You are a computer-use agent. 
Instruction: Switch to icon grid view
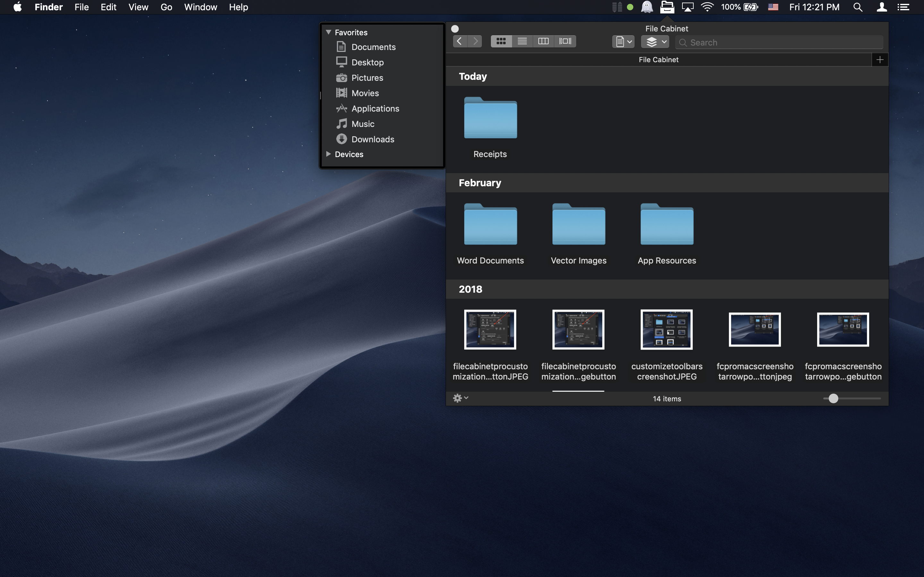[500, 41]
